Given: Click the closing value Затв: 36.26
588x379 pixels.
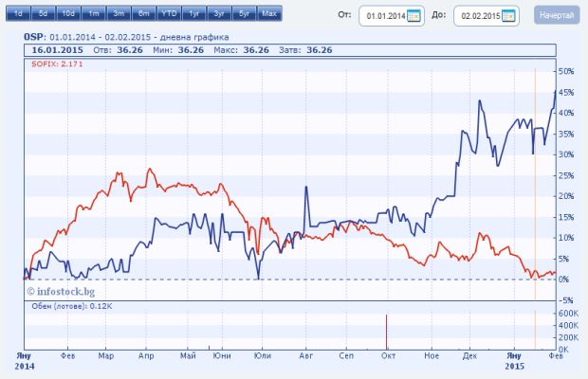Looking at the screenshot, I should [x=305, y=50].
